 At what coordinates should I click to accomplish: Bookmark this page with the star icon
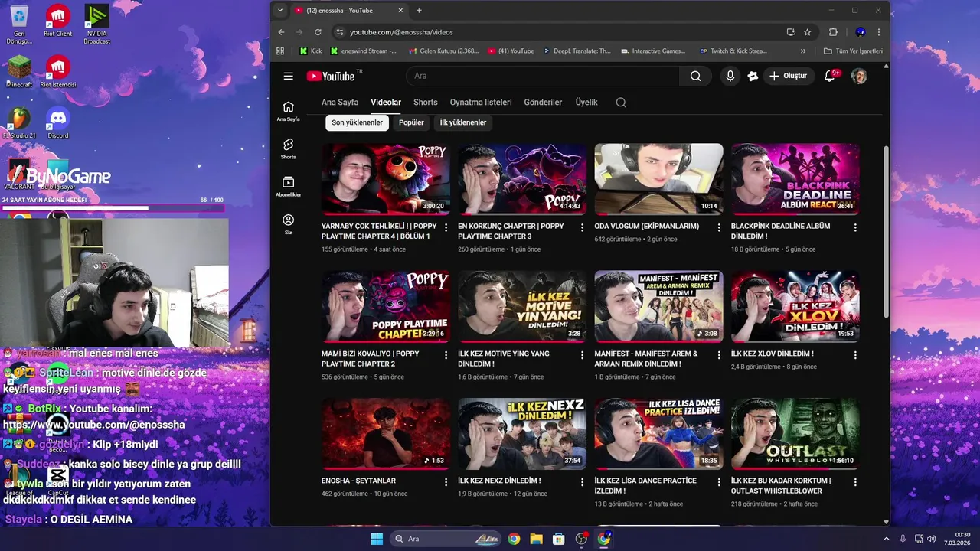(807, 32)
